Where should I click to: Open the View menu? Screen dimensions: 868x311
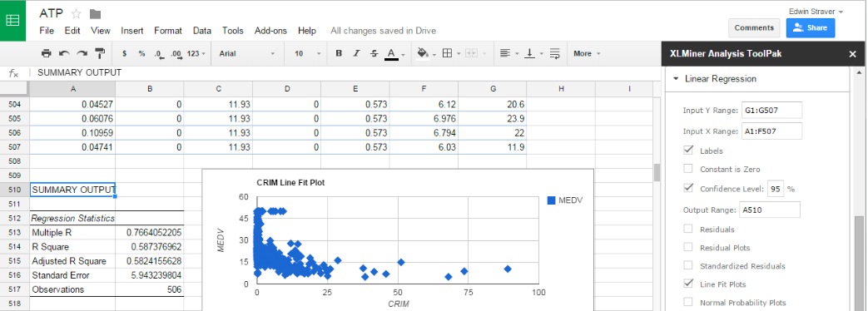point(101,31)
